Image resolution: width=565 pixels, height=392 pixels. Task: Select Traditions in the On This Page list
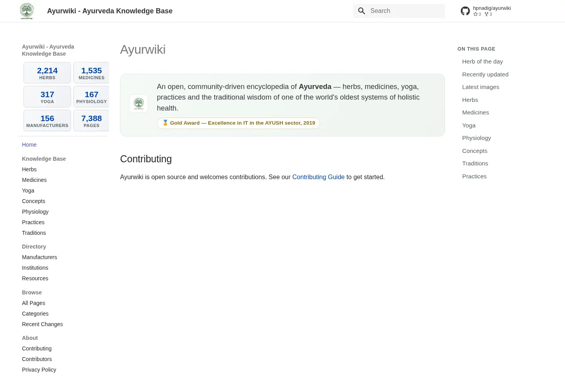click(475, 163)
